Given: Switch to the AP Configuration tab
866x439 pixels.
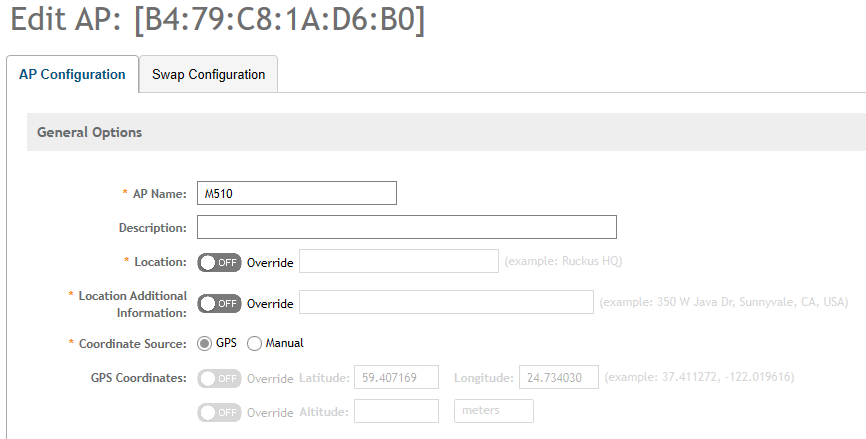Looking at the screenshot, I should point(72,75).
